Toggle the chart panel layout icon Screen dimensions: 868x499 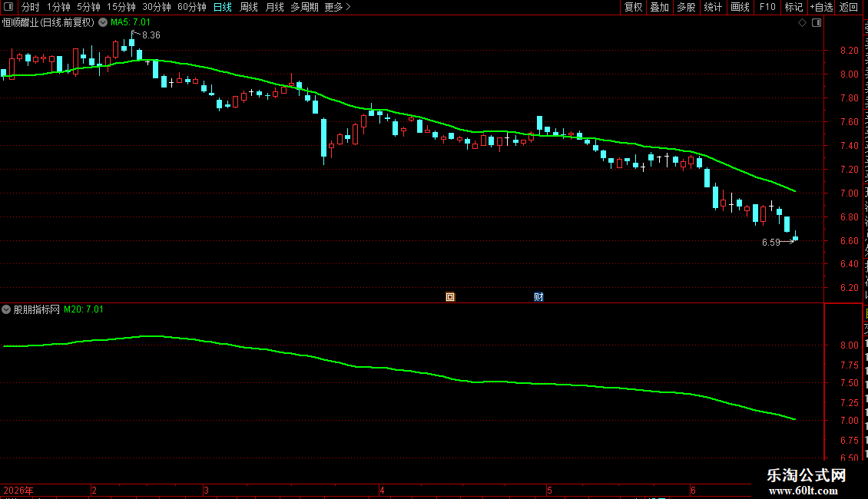point(817,23)
